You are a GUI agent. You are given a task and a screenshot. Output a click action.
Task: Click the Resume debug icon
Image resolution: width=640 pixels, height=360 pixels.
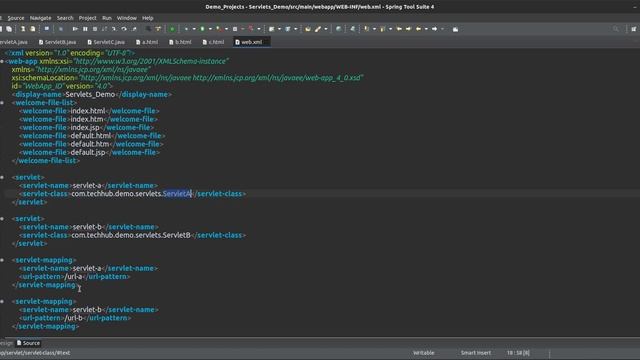click(x=75, y=29)
